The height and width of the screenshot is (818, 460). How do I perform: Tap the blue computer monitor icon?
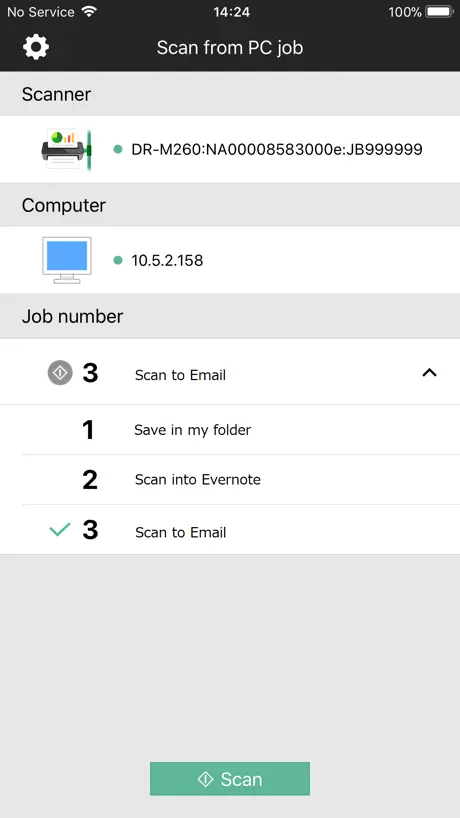[x=67, y=260]
